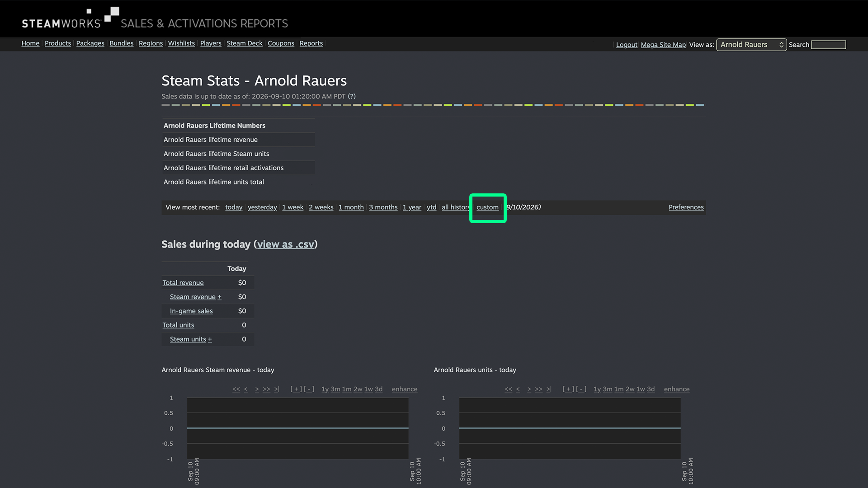This screenshot has width=868, height=488.
Task: Click the view as .csv link
Action: (x=285, y=244)
